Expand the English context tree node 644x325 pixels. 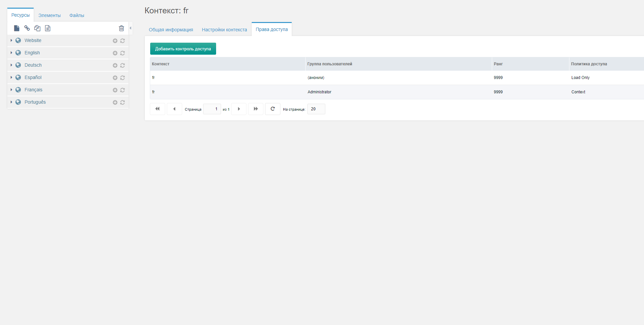tap(11, 53)
